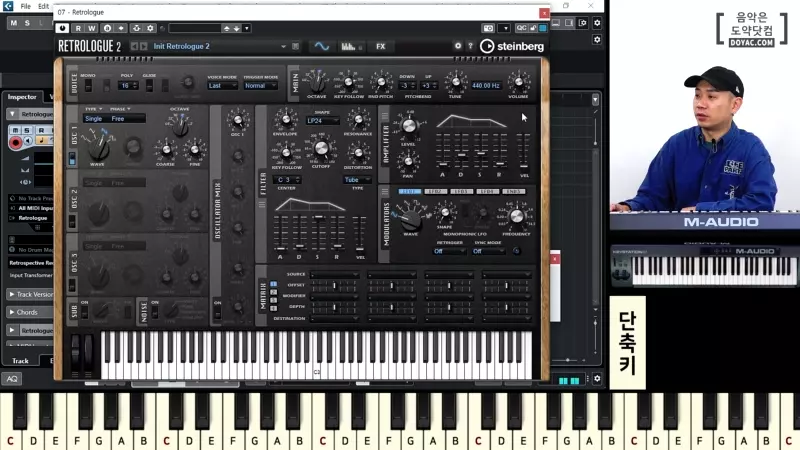This screenshot has height=450, width=800.
Task: Open Trigger Mode dropdown showing Normal
Action: click(x=260, y=86)
